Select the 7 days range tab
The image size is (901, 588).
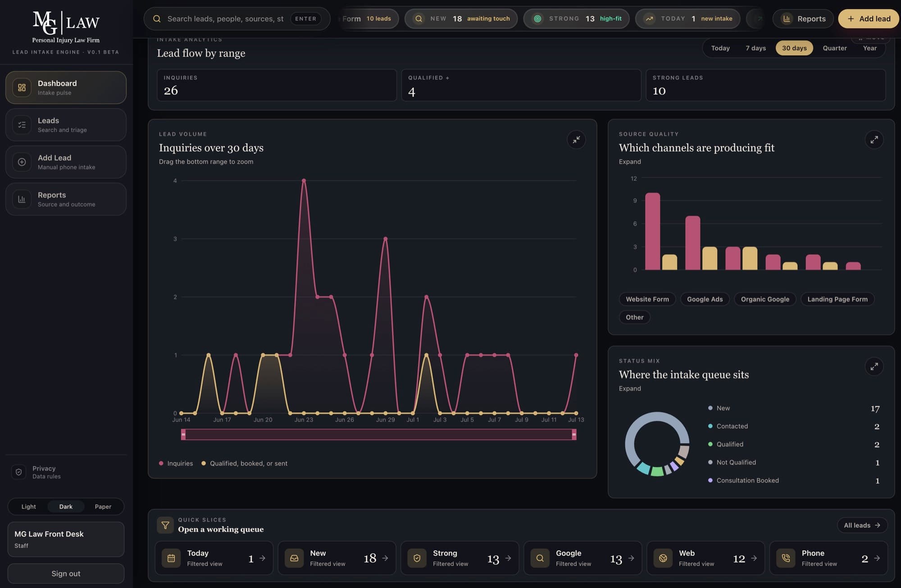pyautogui.click(x=755, y=48)
